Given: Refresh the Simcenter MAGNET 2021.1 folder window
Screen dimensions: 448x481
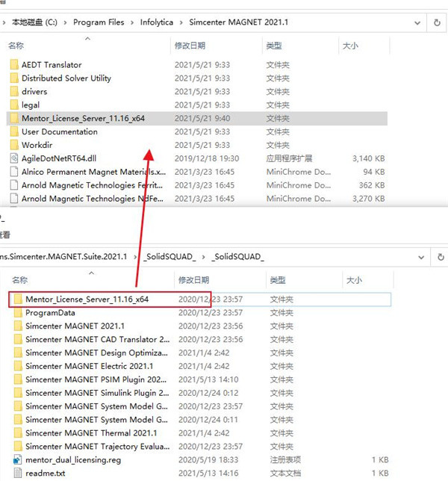Looking at the screenshot, I should click(x=437, y=22).
